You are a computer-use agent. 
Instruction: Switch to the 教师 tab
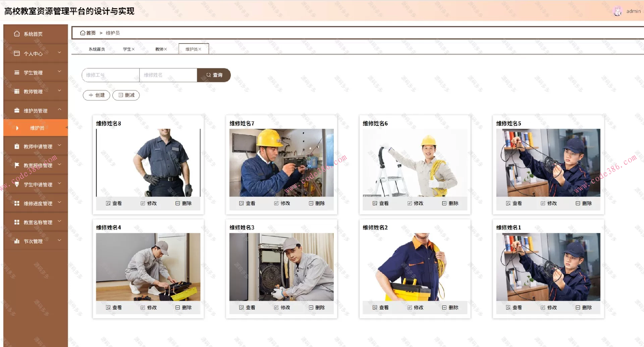pyautogui.click(x=159, y=49)
